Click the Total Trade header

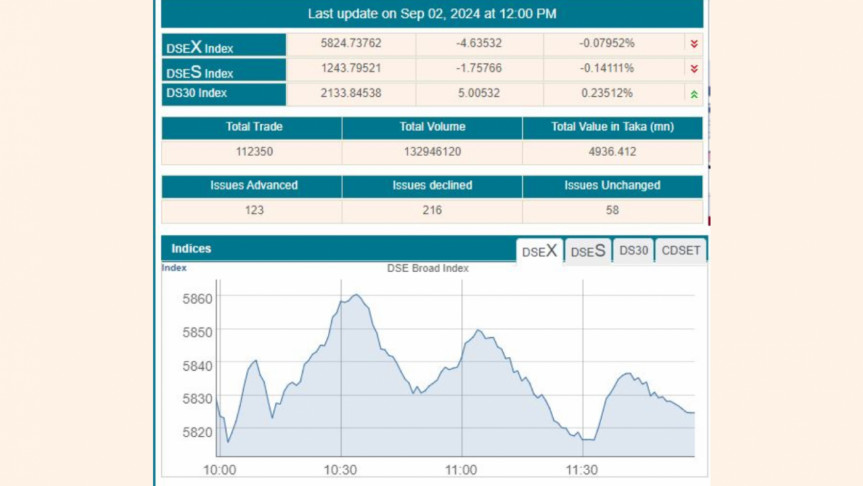click(x=254, y=127)
